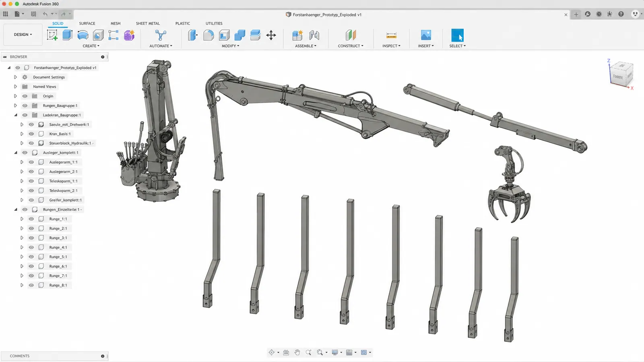Select the SOLID tab
644x362 pixels.
58,23
